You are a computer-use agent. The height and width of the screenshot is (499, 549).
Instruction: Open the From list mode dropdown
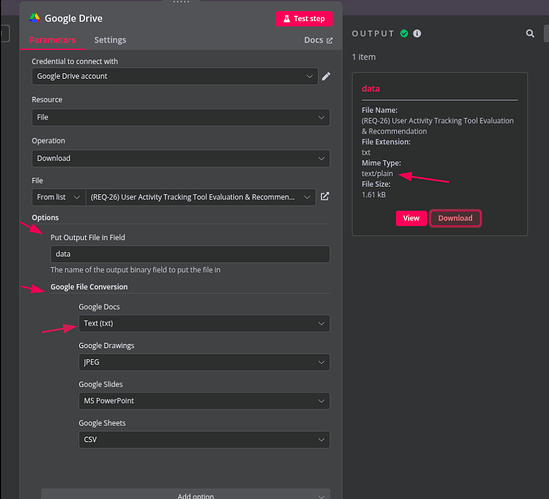(58, 197)
